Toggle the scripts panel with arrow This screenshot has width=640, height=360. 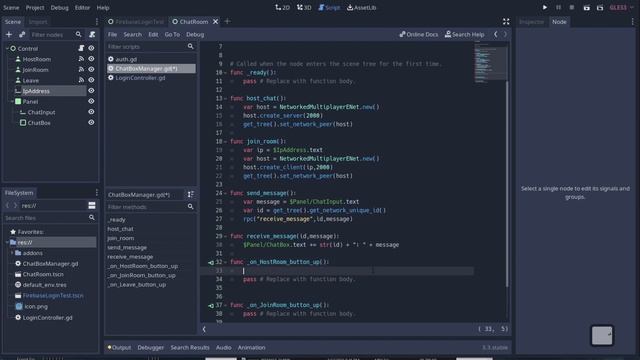coord(204,329)
